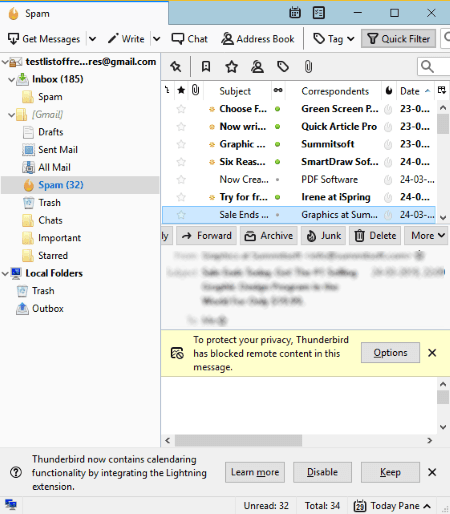Viewport: 450px width, 514px height.
Task: Open Trash under Local Folders
Action: coord(43,291)
